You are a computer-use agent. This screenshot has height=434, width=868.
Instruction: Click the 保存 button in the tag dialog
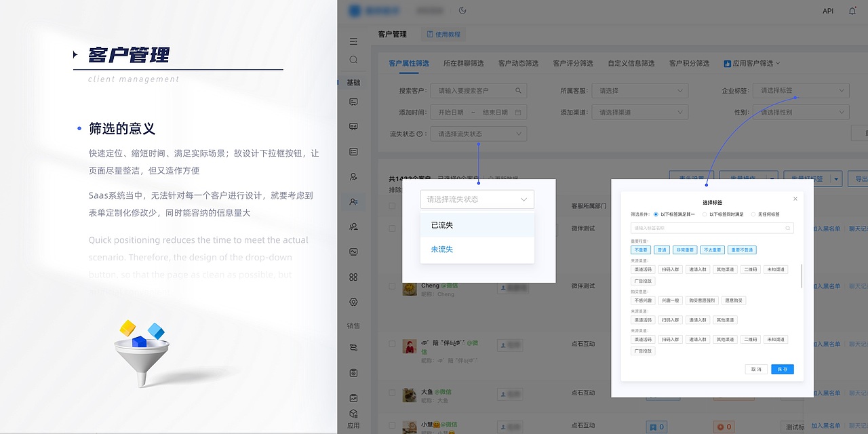tap(782, 369)
